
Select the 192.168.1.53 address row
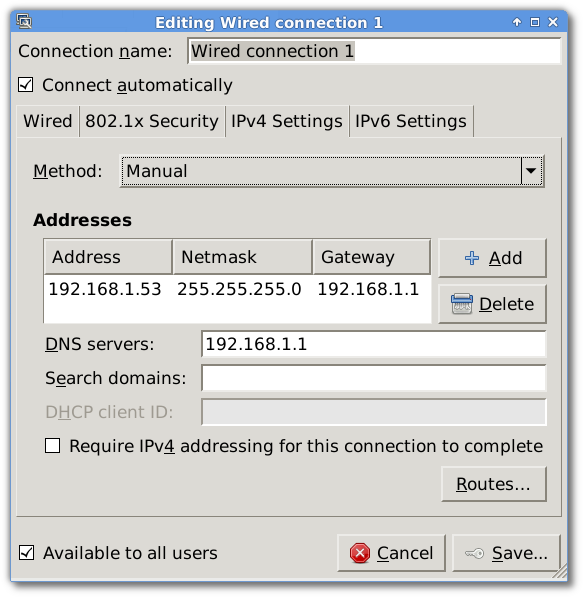pos(237,289)
